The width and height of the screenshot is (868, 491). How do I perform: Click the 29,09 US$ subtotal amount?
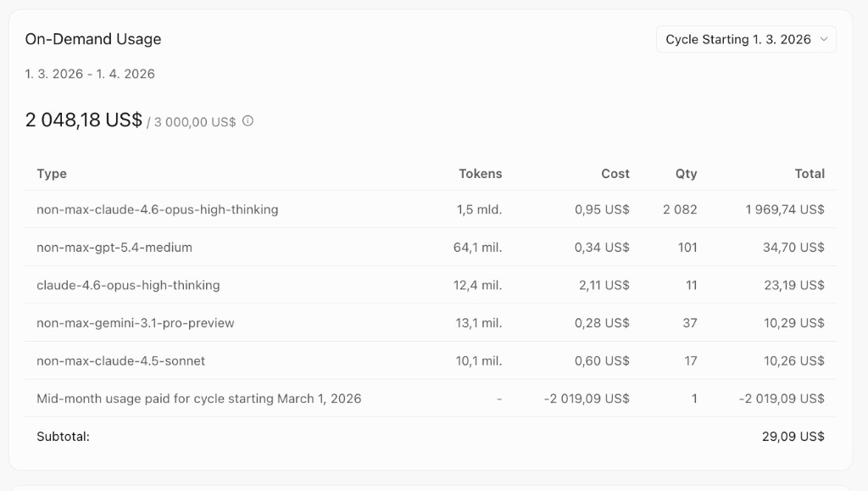pos(793,436)
